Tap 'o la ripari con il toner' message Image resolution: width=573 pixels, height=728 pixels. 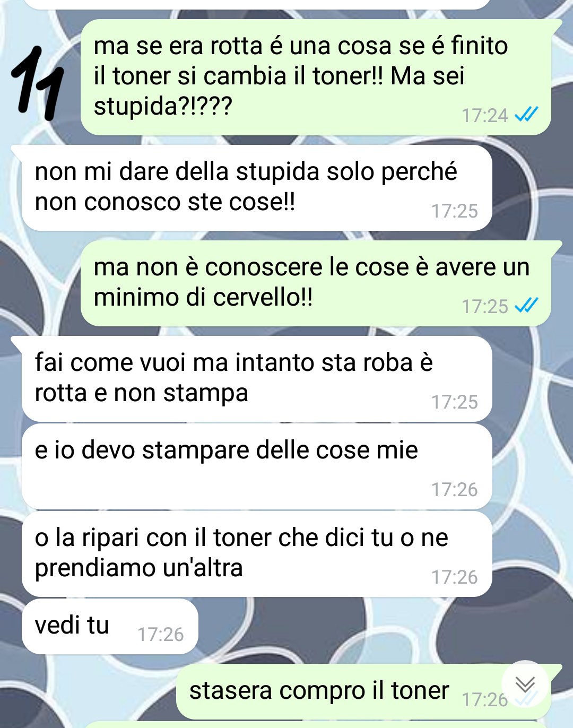(257, 554)
